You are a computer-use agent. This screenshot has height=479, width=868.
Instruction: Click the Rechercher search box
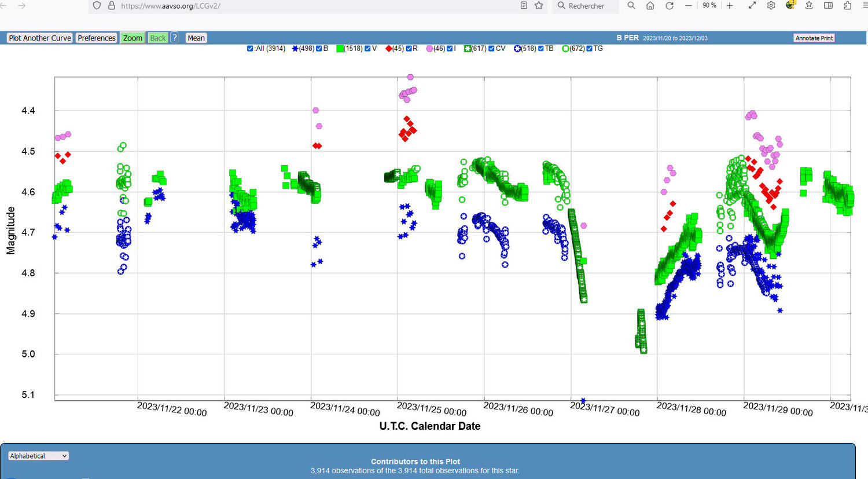[x=586, y=6]
